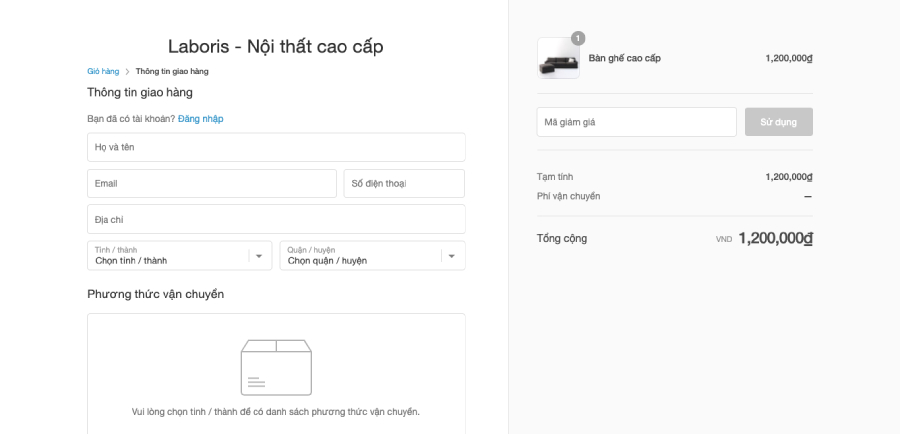Click the Thông tin giao hàng section heading
900x434 pixels.
click(x=140, y=92)
